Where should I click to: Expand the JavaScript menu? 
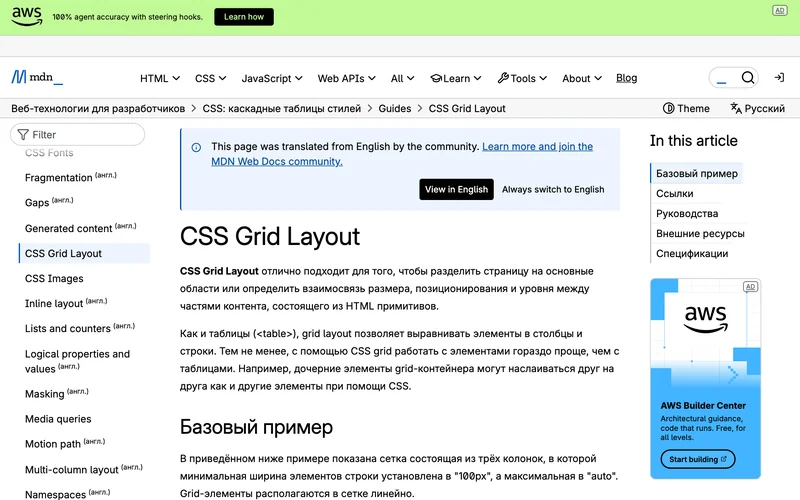pyautogui.click(x=272, y=78)
